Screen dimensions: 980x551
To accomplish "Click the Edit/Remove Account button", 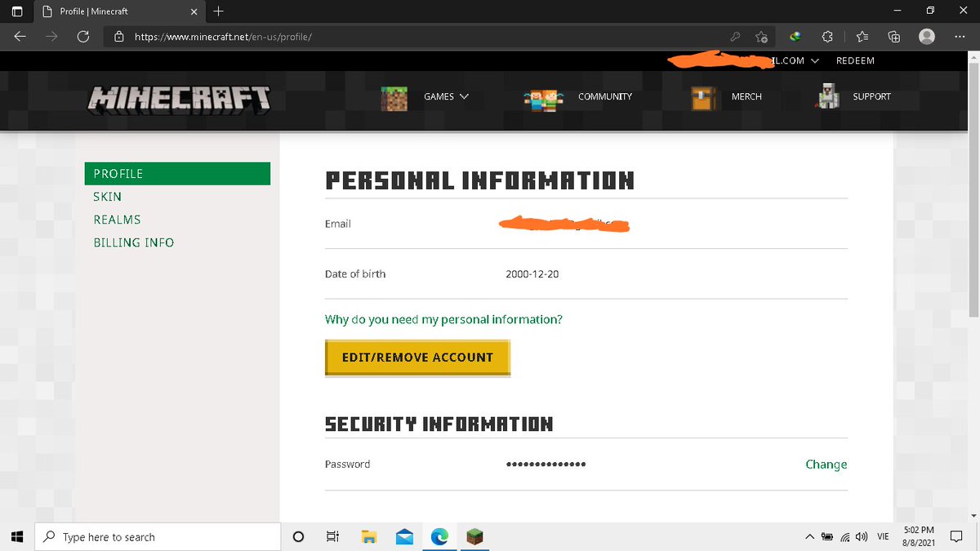I will (417, 358).
